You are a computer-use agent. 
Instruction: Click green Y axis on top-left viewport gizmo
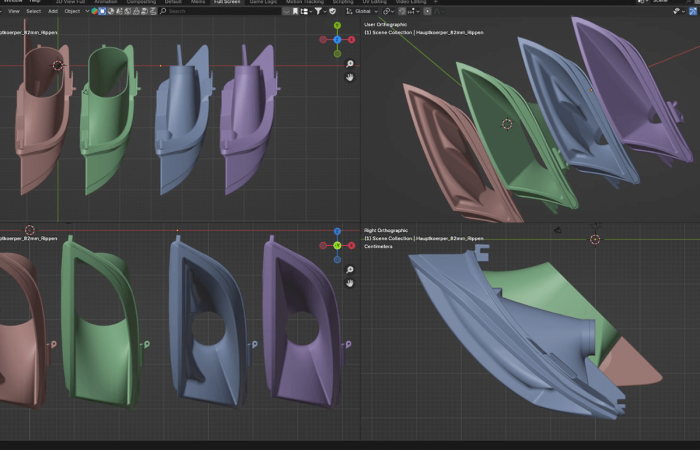click(x=337, y=25)
